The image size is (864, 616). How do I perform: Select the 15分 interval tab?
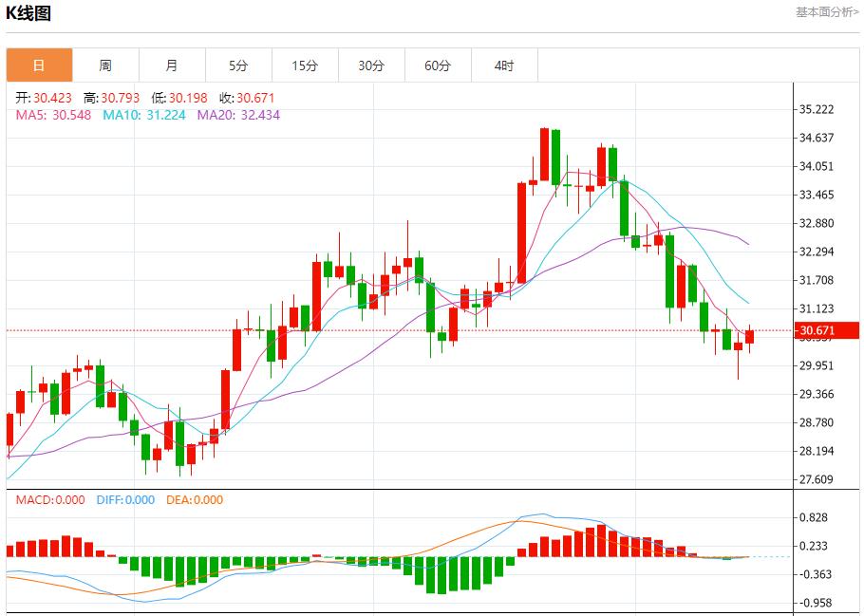(x=305, y=65)
